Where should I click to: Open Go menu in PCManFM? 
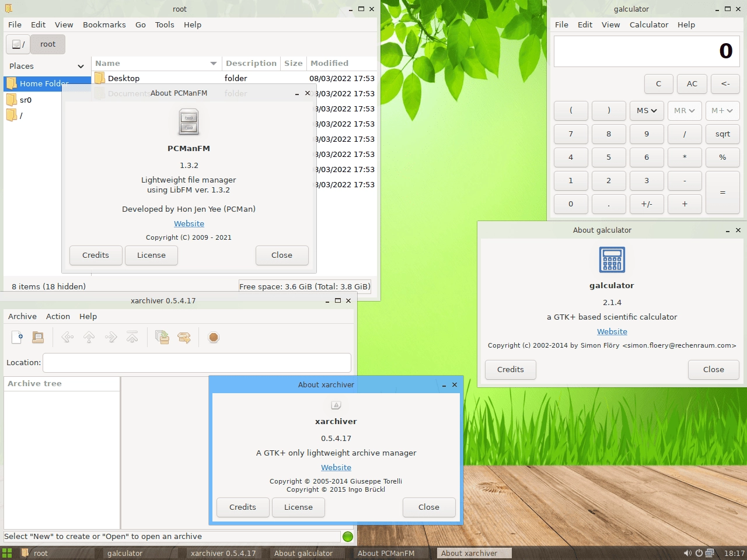pyautogui.click(x=141, y=24)
